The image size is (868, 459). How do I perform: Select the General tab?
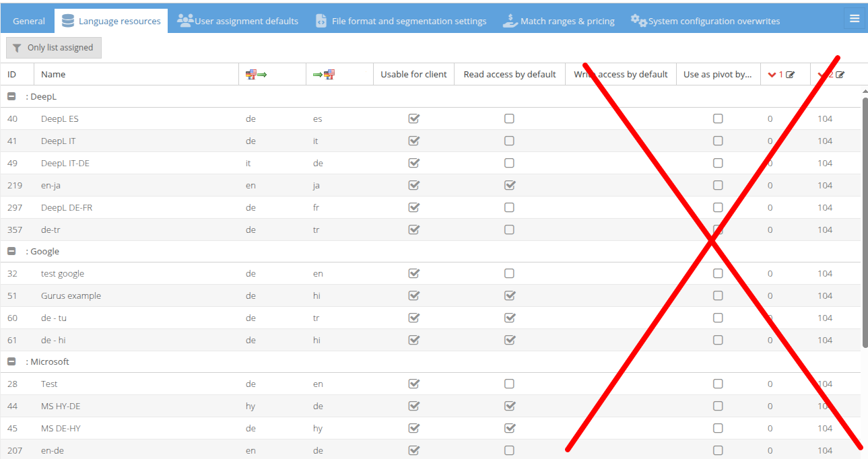point(29,21)
